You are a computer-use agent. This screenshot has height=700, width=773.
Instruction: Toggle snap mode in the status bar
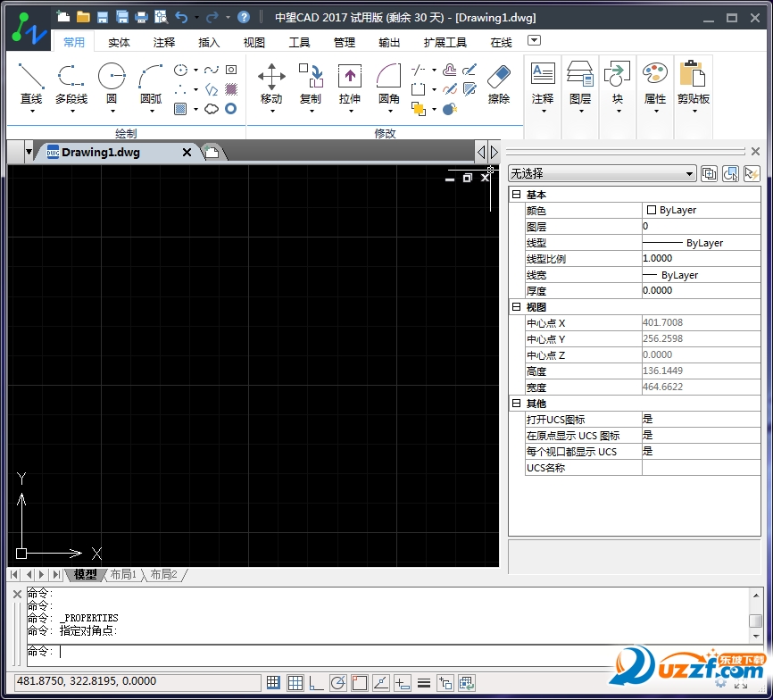tap(274, 683)
